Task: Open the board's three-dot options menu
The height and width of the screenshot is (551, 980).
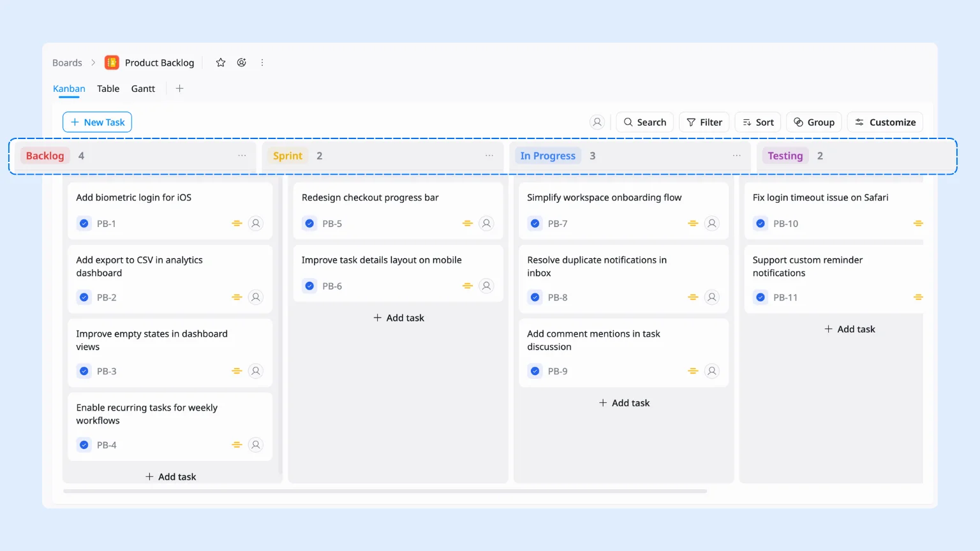Action: [x=262, y=62]
